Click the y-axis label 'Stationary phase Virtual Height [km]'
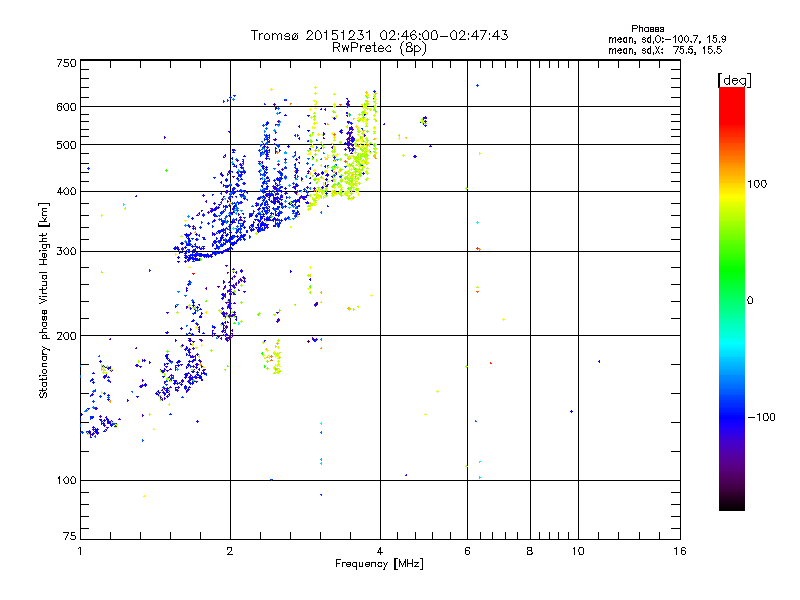Viewport: 800px width, 600px height. tap(44, 300)
